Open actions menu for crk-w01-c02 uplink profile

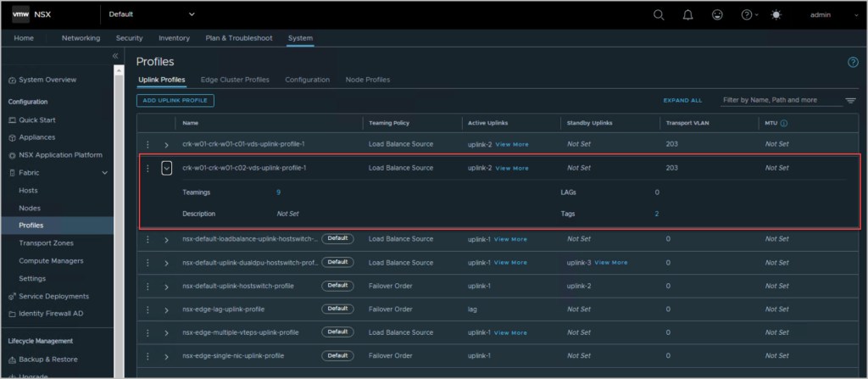(x=147, y=168)
